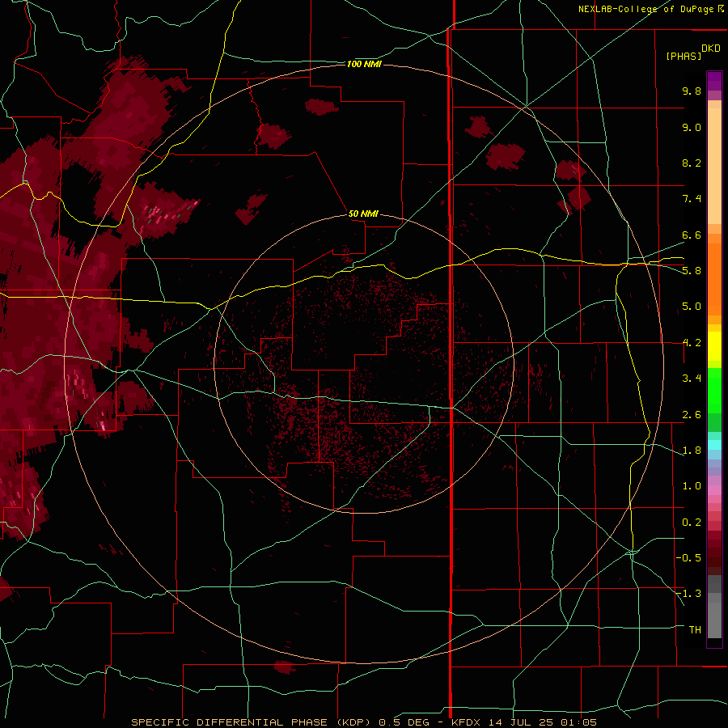Click the NEXLAB-College of DuPage label

[x=651, y=9]
